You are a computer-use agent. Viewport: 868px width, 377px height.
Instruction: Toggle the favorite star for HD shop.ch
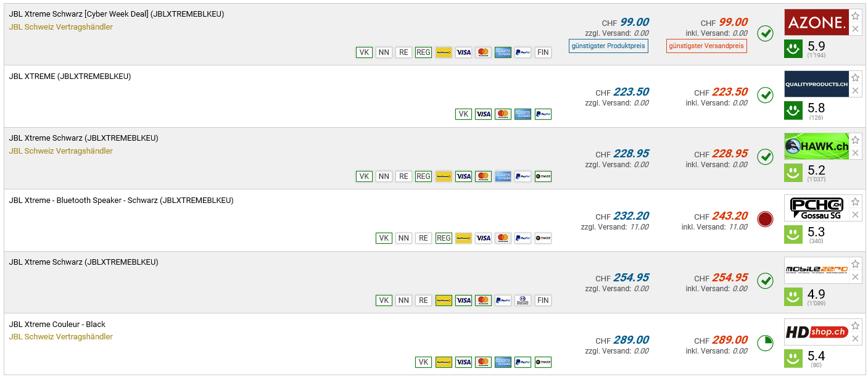(855, 326)
